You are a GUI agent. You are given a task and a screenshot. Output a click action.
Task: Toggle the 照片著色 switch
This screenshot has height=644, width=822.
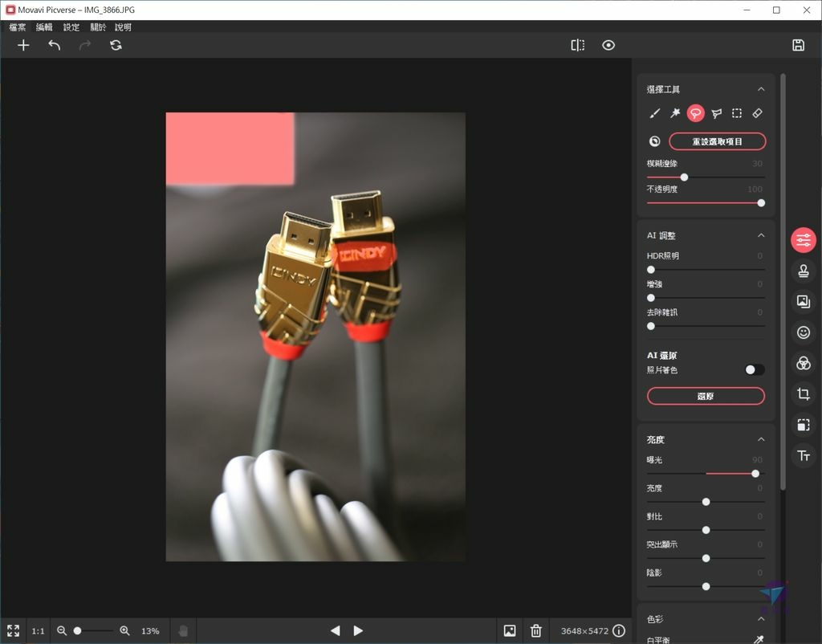(x=755, y=369)
